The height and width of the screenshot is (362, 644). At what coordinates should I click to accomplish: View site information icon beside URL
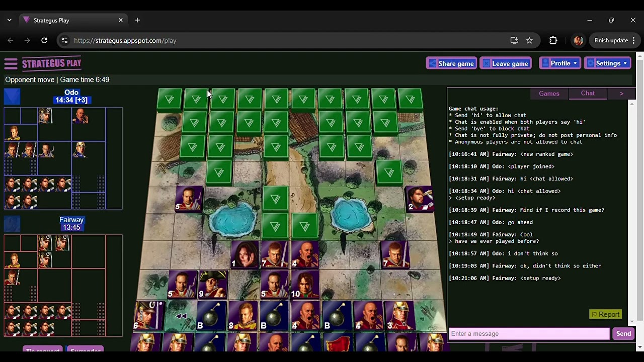[64, 40]
